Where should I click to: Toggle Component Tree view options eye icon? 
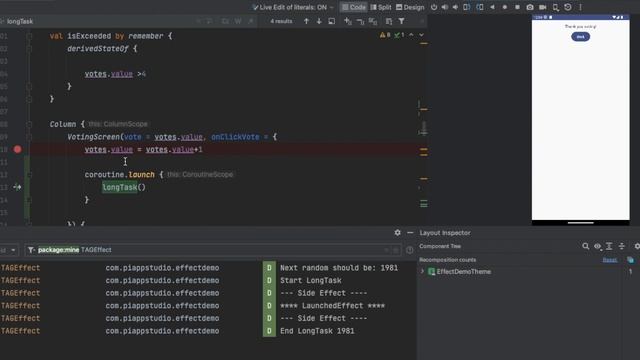pyautogui.click(x=598, y=246)
